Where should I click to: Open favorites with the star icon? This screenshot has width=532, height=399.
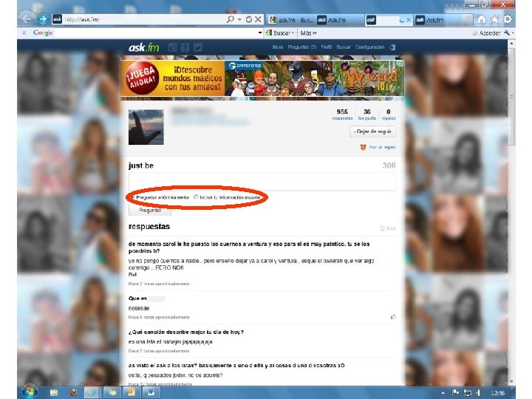tap(494, 19)
